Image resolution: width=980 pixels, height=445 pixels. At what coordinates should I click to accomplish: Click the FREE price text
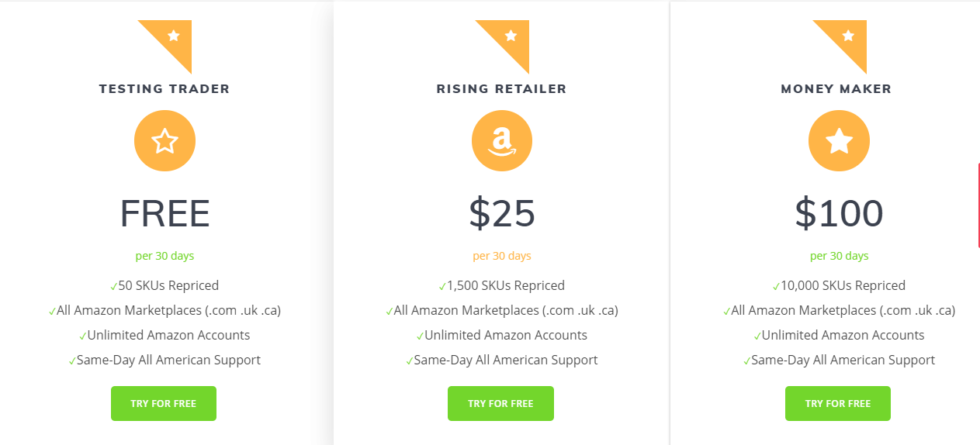(164, 214)
